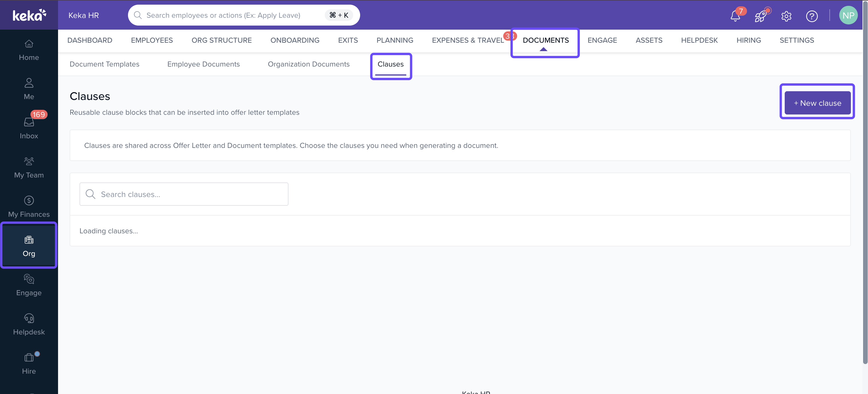Click the Search clauses input field
Viewport: 868px width, 394px height.
click(x=184, y=194)
